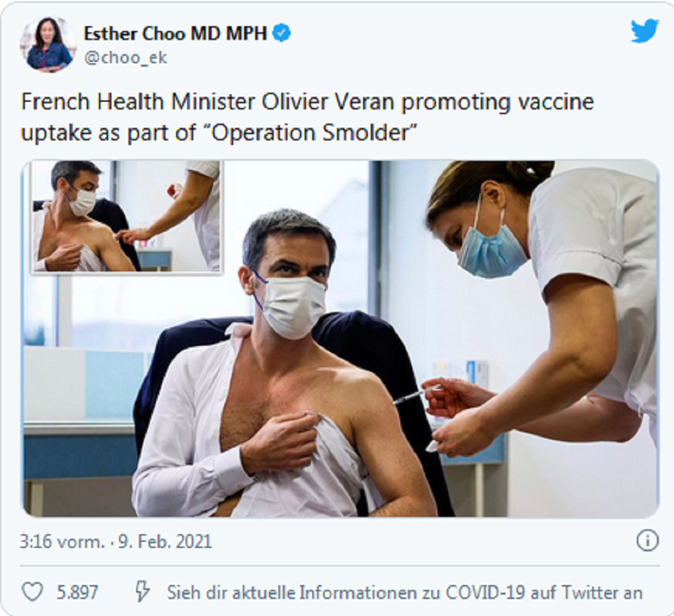
Task: Enlarge the main vaccination photo
Action: [x=340, y=338]
